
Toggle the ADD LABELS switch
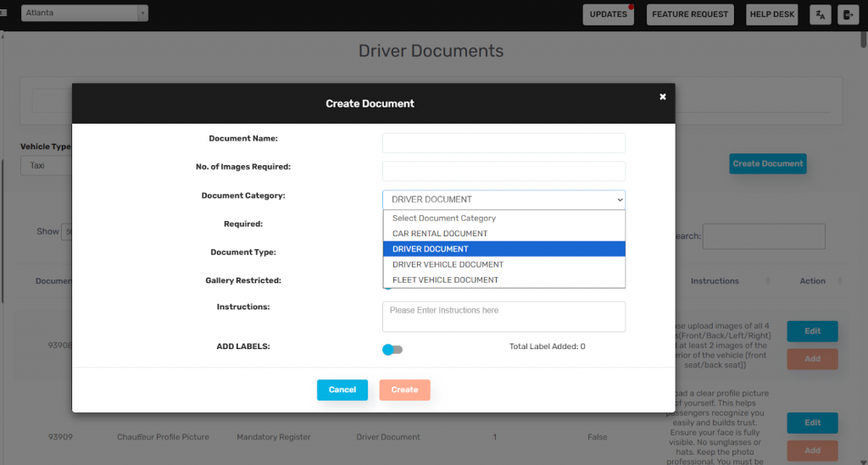tap(392, 349)
